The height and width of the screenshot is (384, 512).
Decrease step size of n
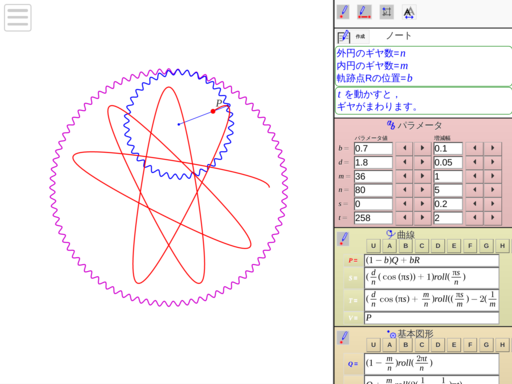[x=475, y=190]
